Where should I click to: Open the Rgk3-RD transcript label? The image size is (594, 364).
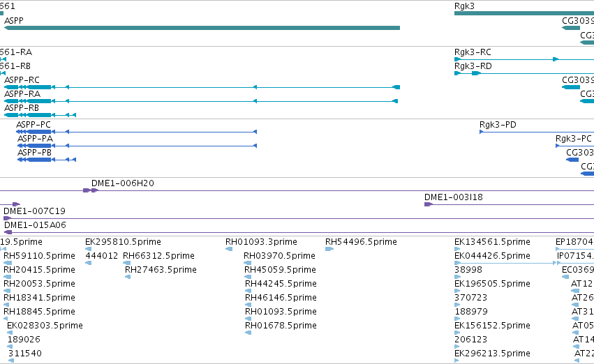473,66
